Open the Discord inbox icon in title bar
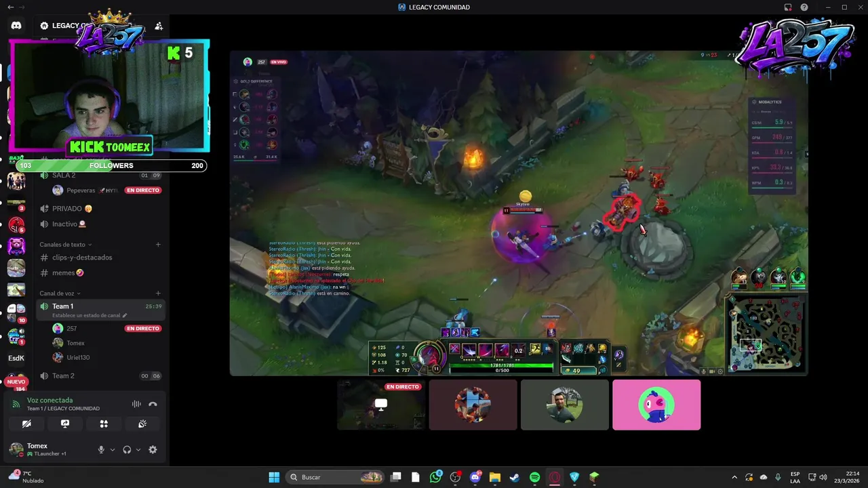The image size is (868, 488). pyautogui.click(x=788, y=7)
